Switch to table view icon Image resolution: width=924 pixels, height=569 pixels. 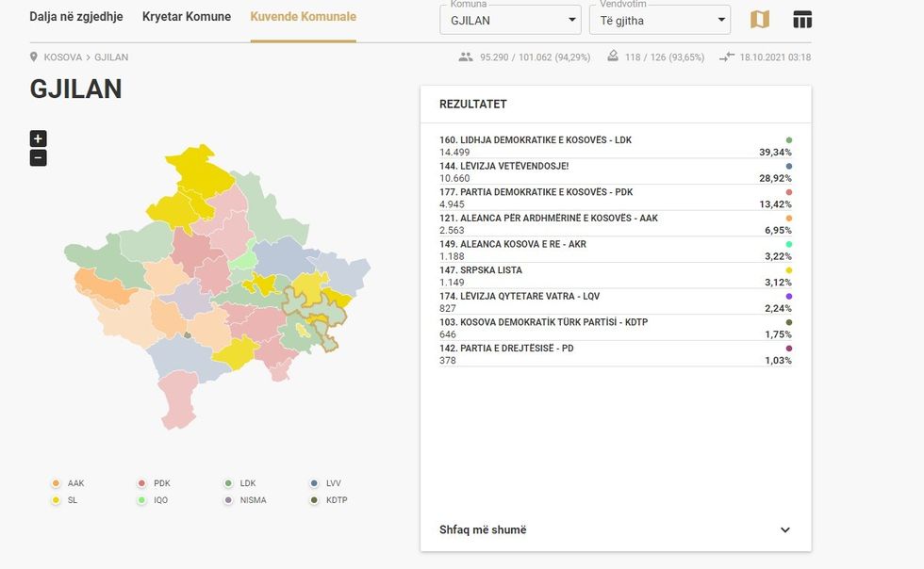tap(802, 20)
